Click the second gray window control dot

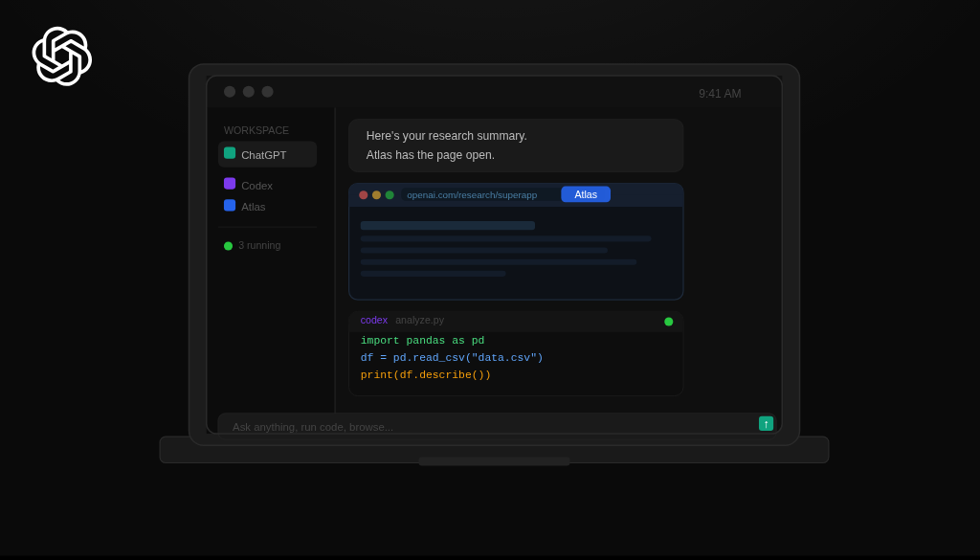[248, 92]
